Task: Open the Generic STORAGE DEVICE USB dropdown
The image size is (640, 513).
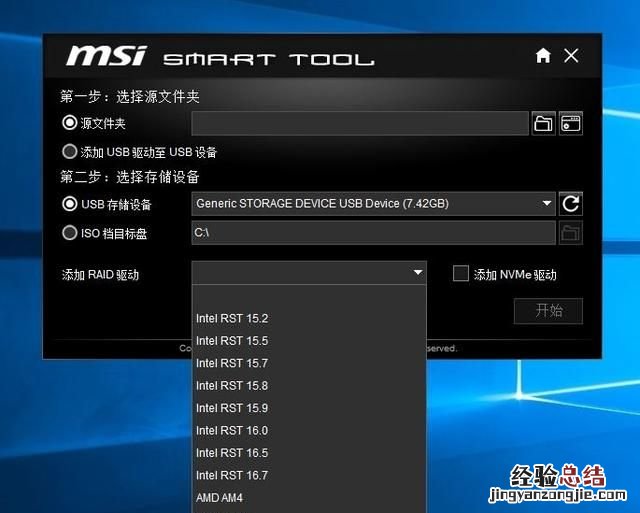Action: tap(373, 204)
